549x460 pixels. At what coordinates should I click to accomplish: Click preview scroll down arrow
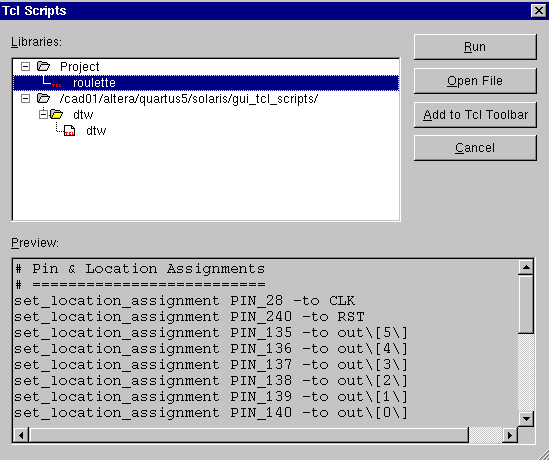[526, 418]
